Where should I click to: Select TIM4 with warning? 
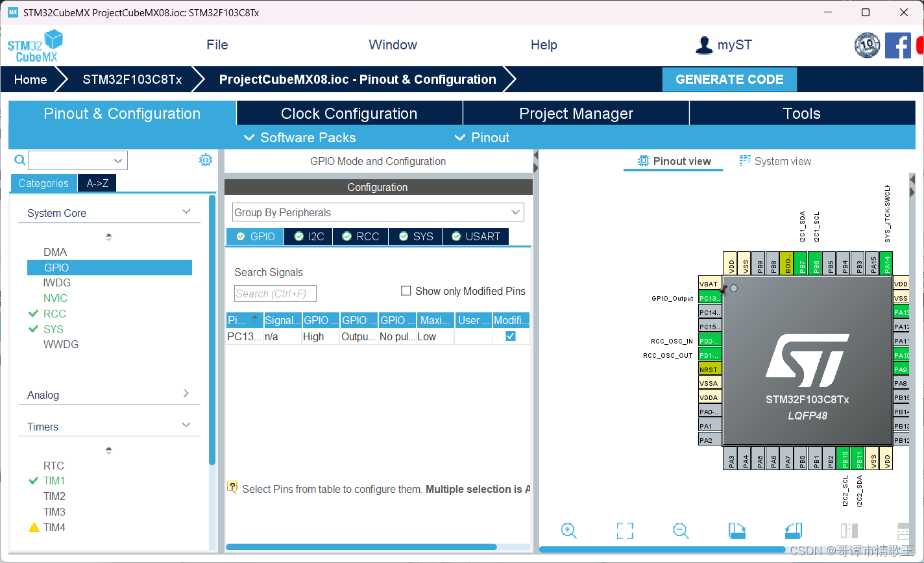coord(54,527)
